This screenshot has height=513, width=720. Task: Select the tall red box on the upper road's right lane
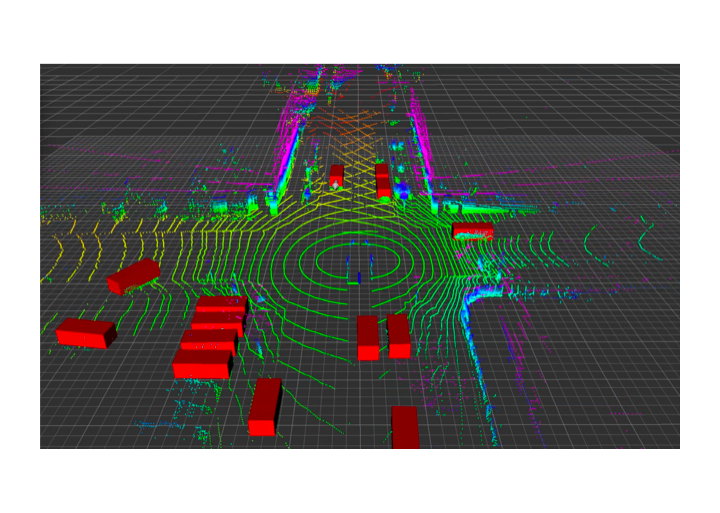click(383, 181)
